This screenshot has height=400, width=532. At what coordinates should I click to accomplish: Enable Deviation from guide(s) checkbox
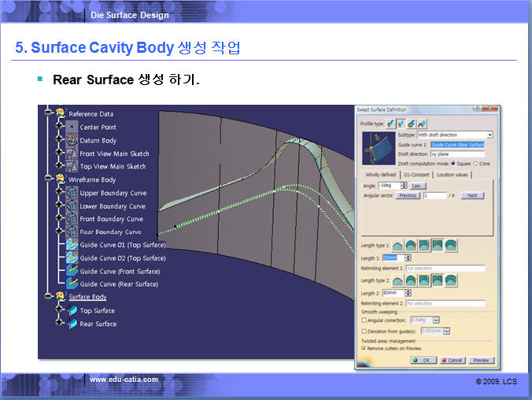364,331
